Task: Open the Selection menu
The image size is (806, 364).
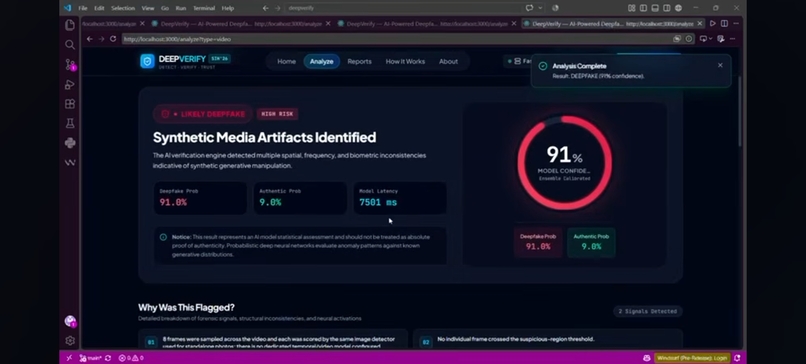Action: point(123,8)
